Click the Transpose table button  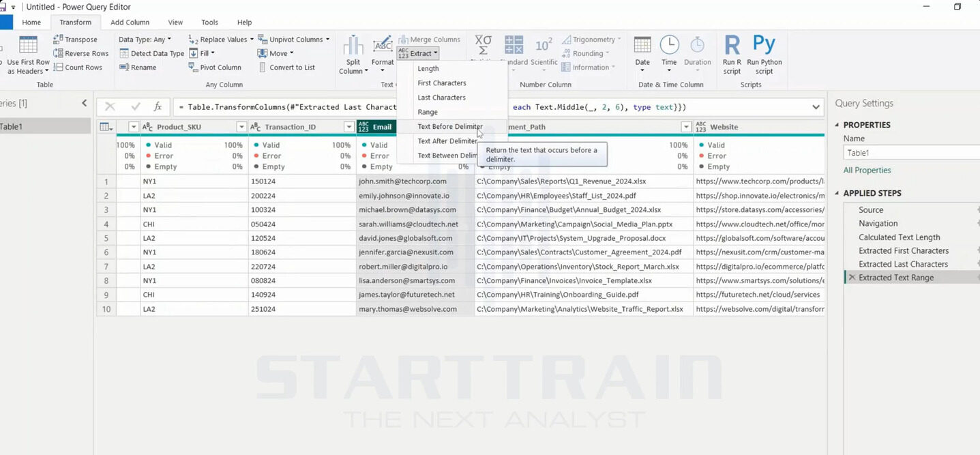(75, 40)
